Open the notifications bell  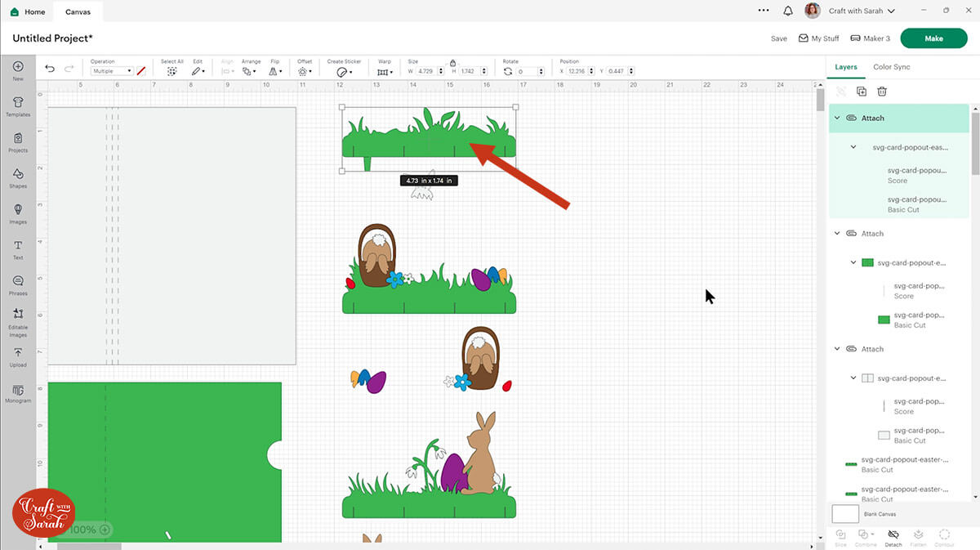tap(788, 11)
